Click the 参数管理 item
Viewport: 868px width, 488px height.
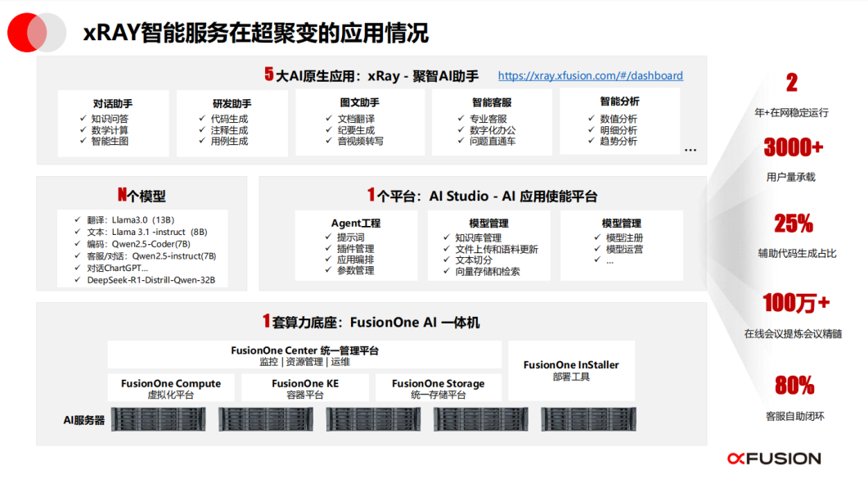pos(355,270)
